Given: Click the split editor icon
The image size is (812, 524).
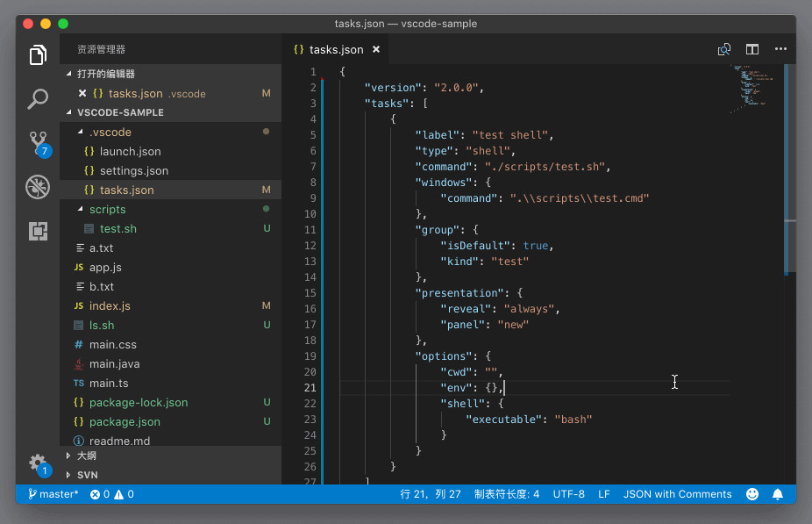Looking at the screenshot, I should tap(752, 50).
